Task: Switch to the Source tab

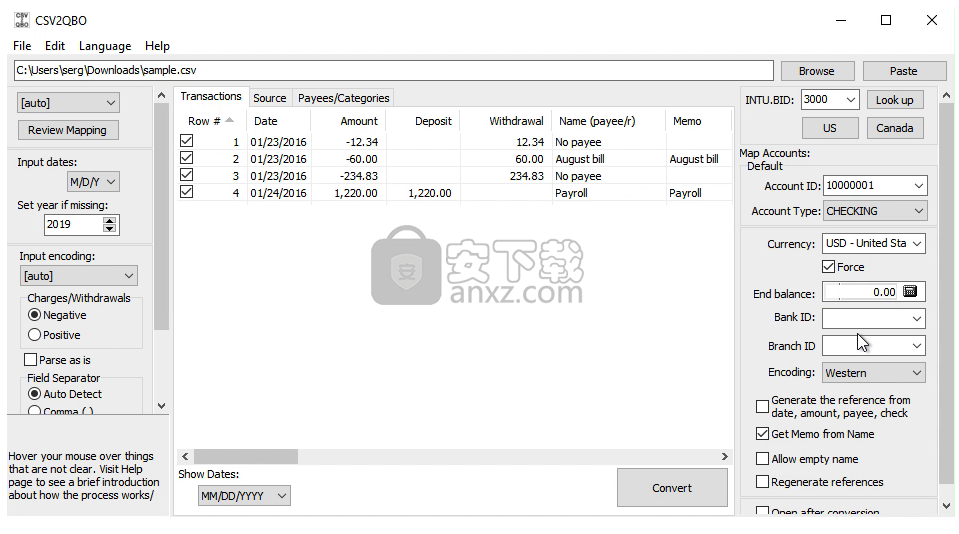Action: coord(270,98)
